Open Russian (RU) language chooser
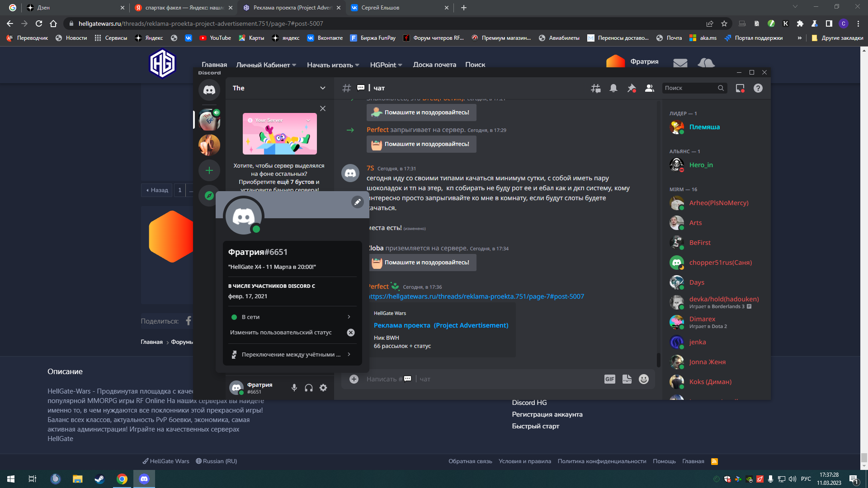Viewport: 868px width, 488px height. pos(217,461)
